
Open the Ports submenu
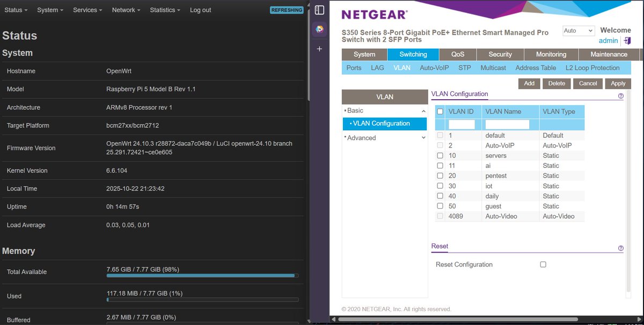[354, 68]
